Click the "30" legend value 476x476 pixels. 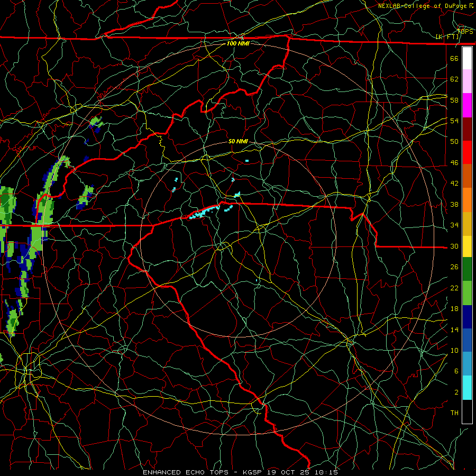[x=454, y=246]
